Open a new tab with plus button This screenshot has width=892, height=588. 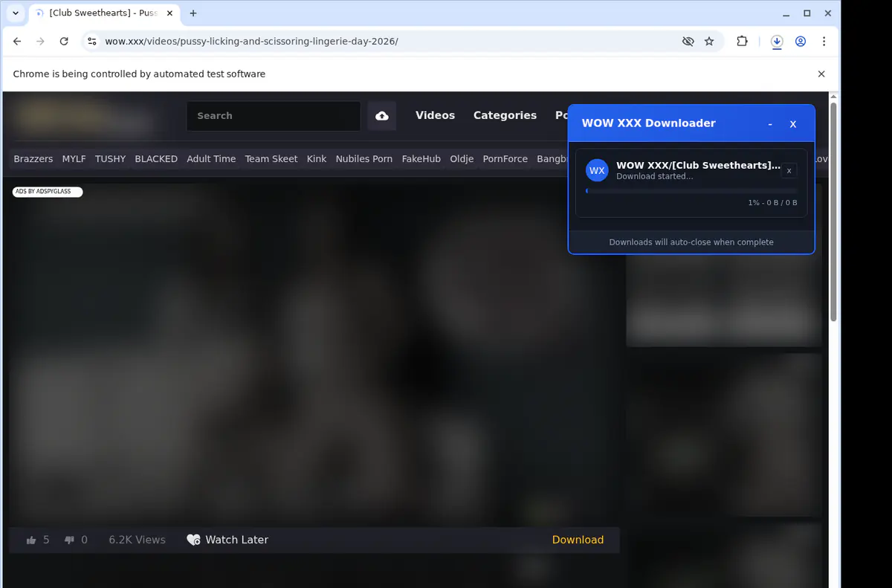tap(193, 13)
